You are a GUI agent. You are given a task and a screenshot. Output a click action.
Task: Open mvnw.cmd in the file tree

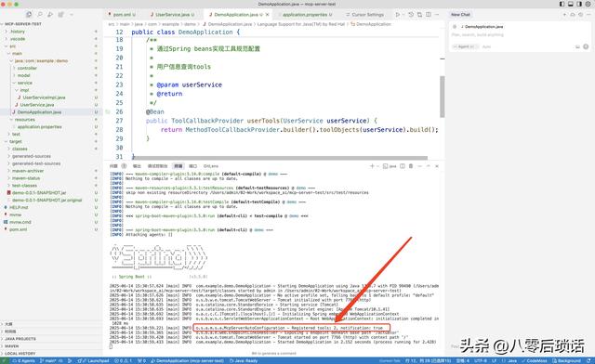click(x=20, y=222)
